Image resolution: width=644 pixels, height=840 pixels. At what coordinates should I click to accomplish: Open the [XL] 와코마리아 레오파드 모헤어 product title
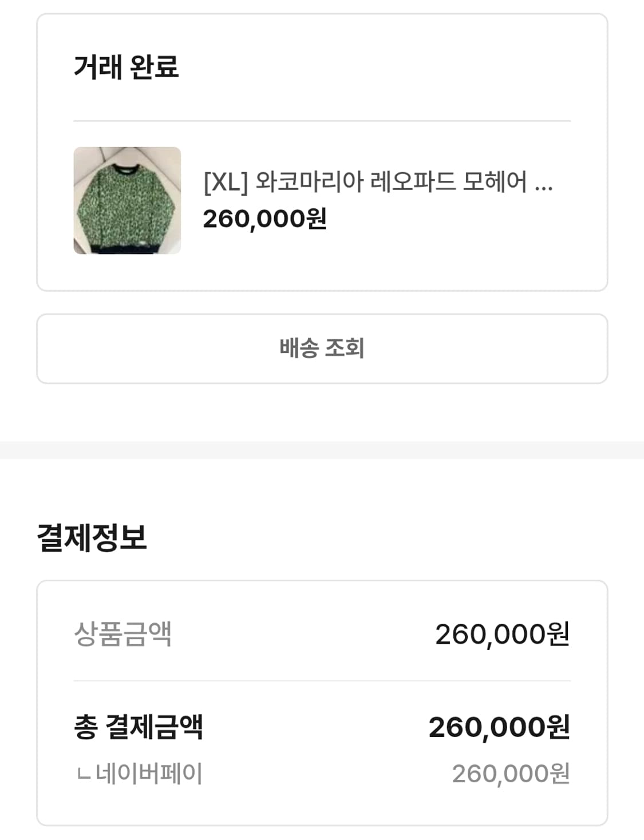coord(378,182)
